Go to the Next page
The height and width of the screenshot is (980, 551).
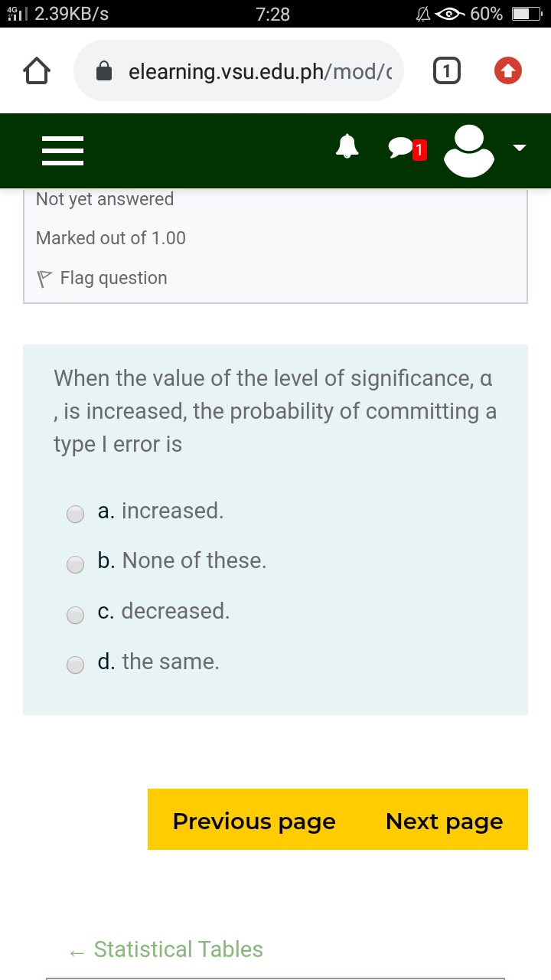444,820
